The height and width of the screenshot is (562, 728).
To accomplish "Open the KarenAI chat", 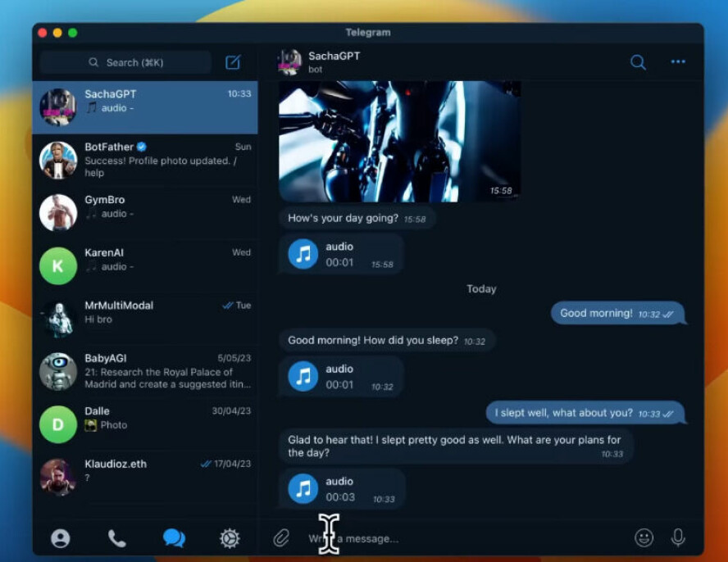I will pos(145,266).
